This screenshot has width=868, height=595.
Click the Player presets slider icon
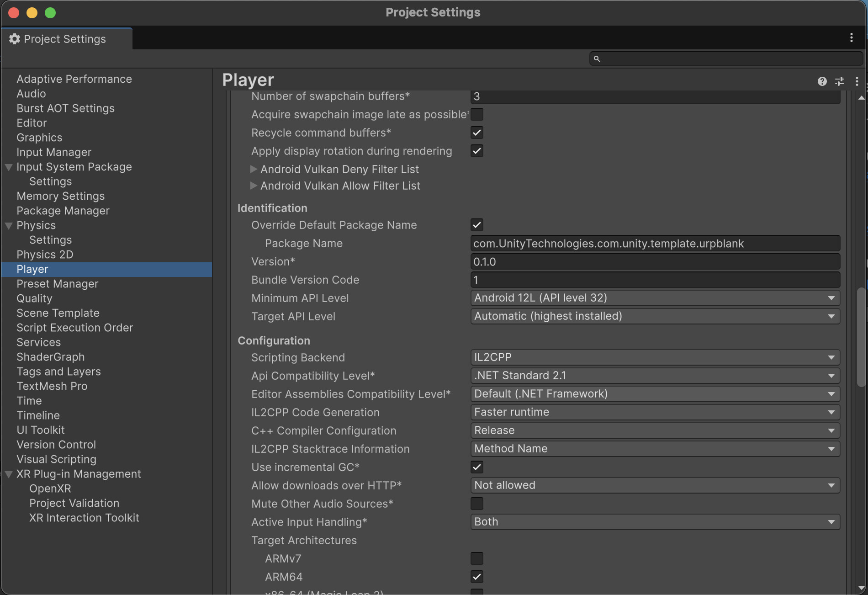(840, 81)
